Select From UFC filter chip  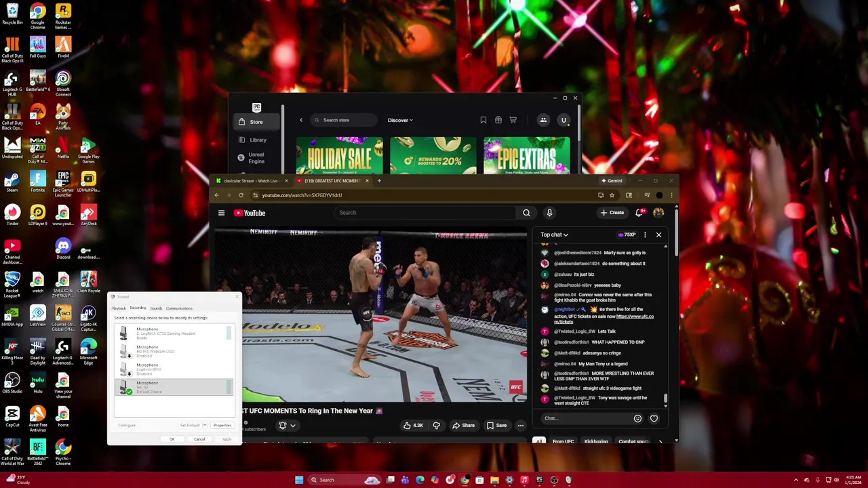click(563, 441)
